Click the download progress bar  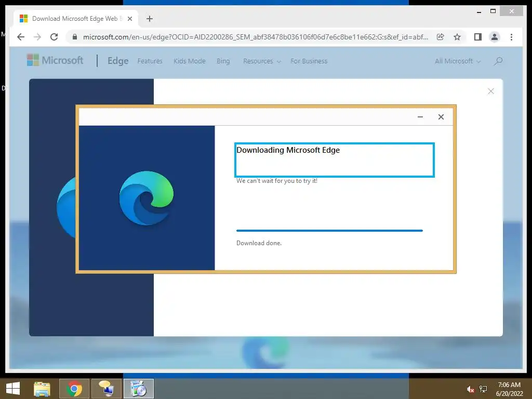(329, 231)
